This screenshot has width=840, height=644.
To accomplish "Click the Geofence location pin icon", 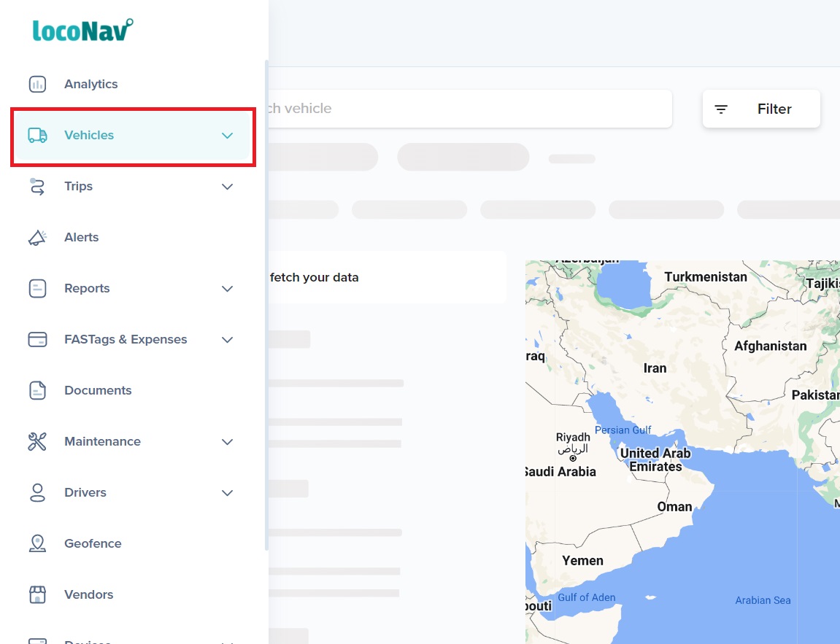I will [37, 543].
